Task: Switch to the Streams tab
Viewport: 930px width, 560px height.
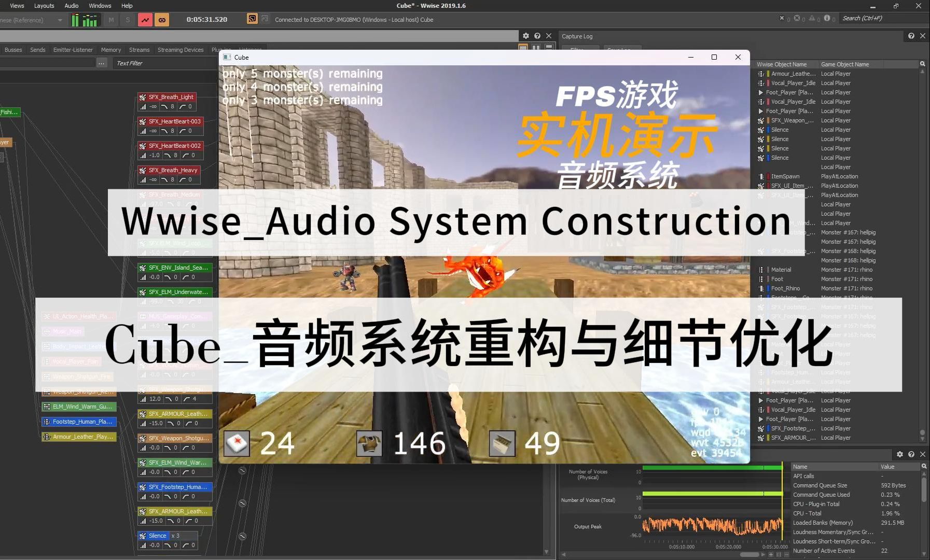Action: tap(139, 50)
